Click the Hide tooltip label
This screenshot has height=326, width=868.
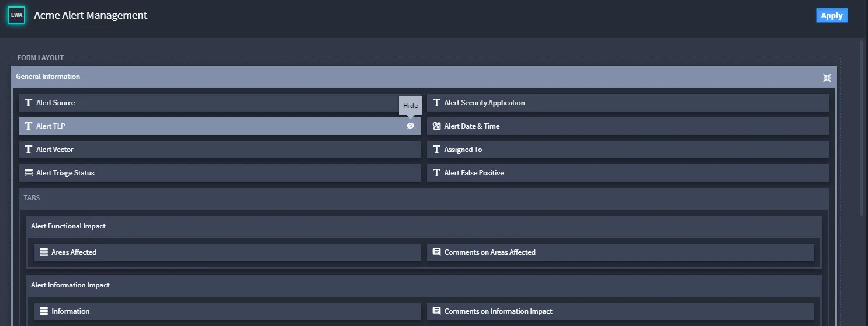411,106
